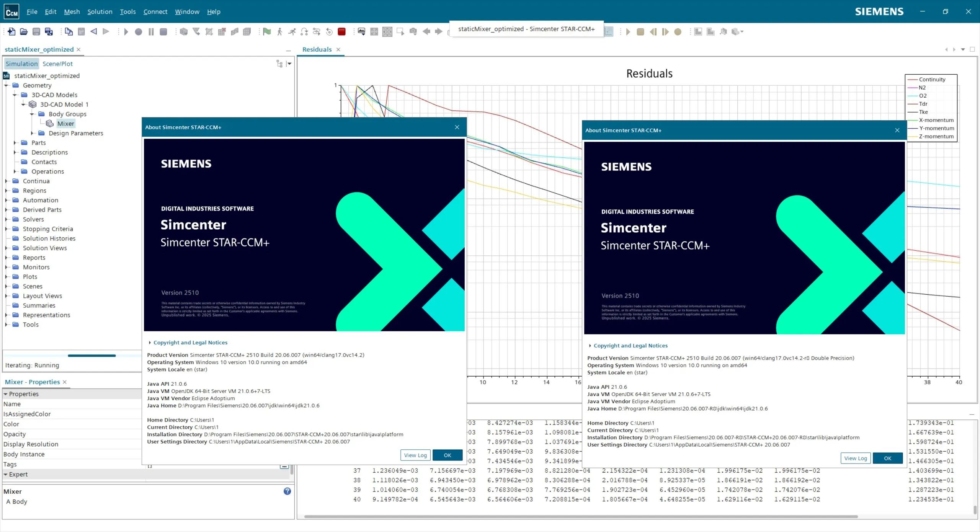Screen dimensions: 980x532
Task: Click the Copy toolbar icon
Action: (69, 32)
